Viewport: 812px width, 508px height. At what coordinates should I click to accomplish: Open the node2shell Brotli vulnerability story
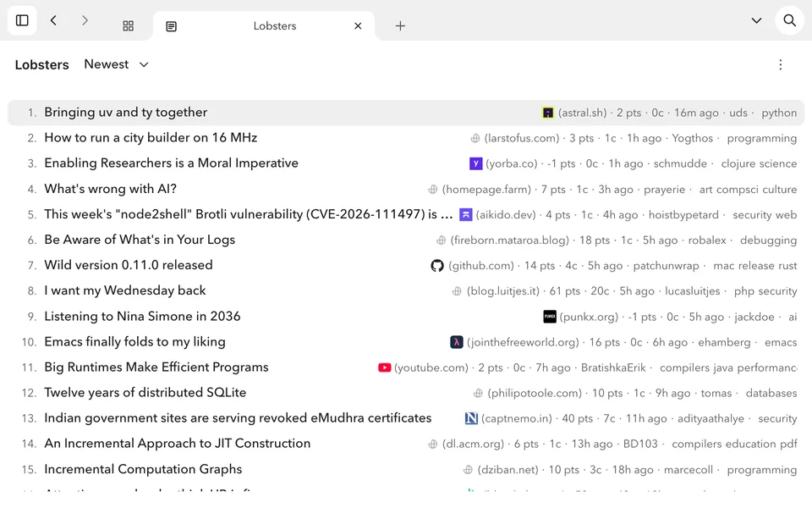coord(249,214)
